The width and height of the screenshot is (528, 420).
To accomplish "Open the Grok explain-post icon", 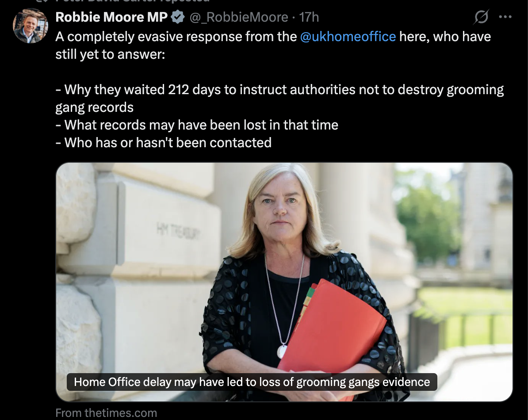I will [x=481, y=17].
